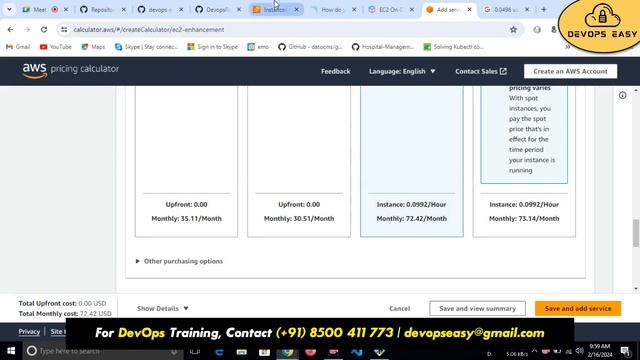Switch to the 0.0496 Google tab

(x=505, y=9)
